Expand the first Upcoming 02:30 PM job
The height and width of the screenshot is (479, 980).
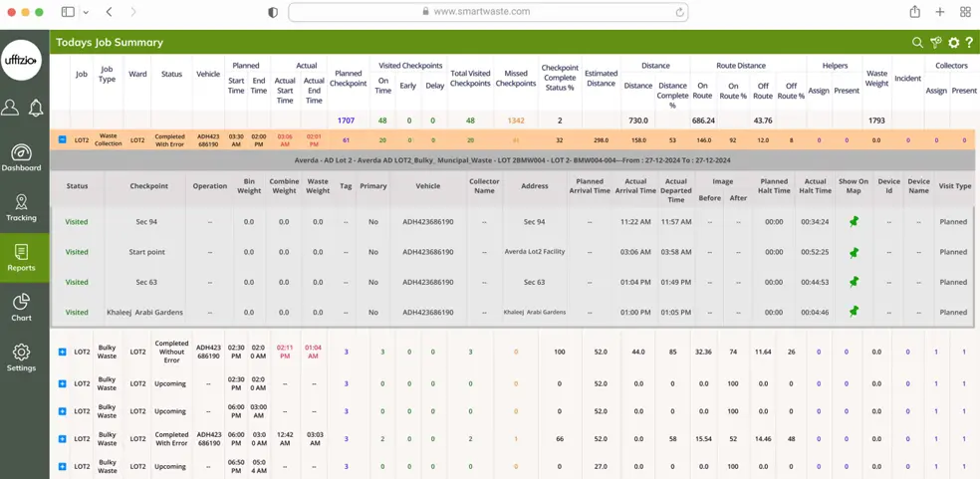[62, 383]
